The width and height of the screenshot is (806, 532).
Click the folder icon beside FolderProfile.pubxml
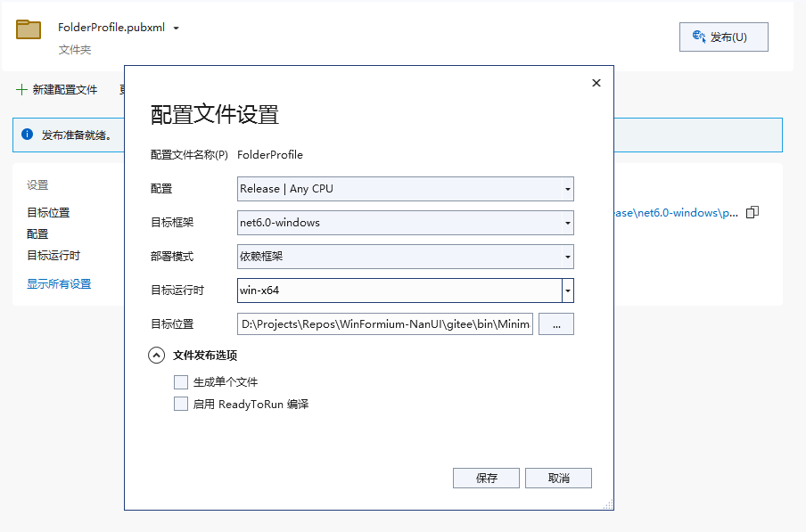[29, 29]
